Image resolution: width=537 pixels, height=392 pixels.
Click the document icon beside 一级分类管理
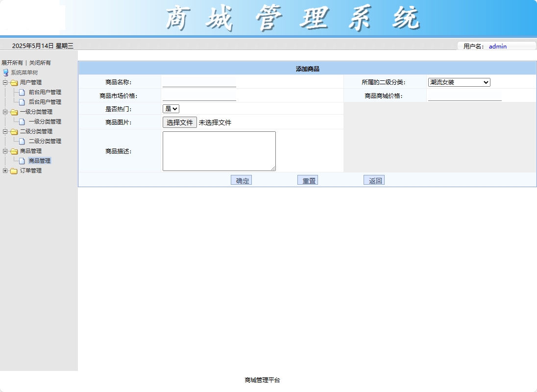pos(22,122)
